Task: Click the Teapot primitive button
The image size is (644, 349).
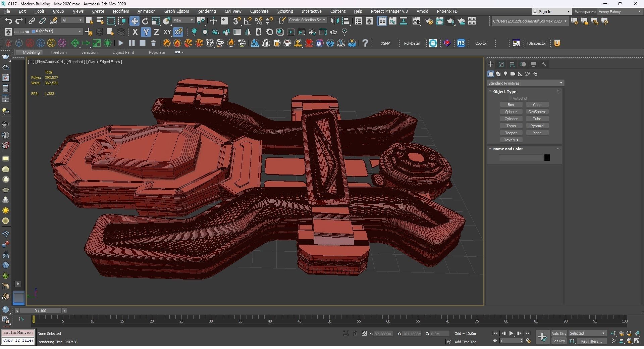Action: 511,133
